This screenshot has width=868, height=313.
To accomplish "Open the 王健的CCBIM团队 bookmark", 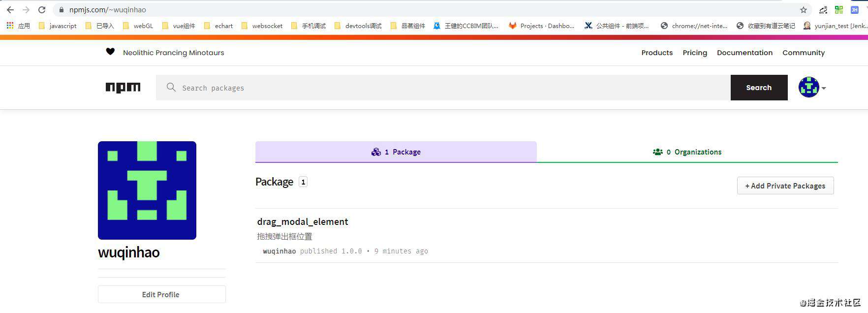I will pos(466,26).
